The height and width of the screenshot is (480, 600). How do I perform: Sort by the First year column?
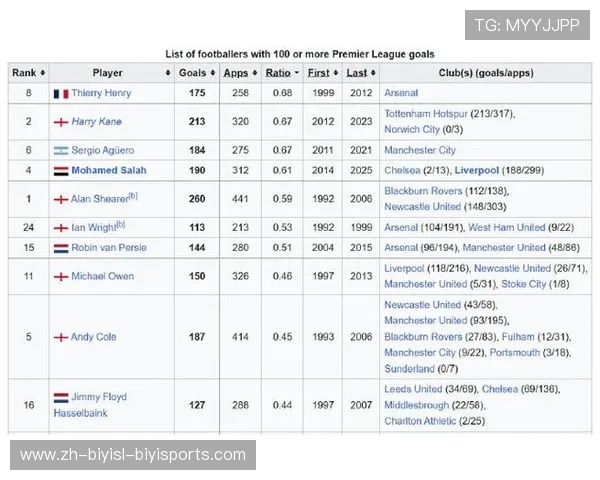tap(321, 73)
